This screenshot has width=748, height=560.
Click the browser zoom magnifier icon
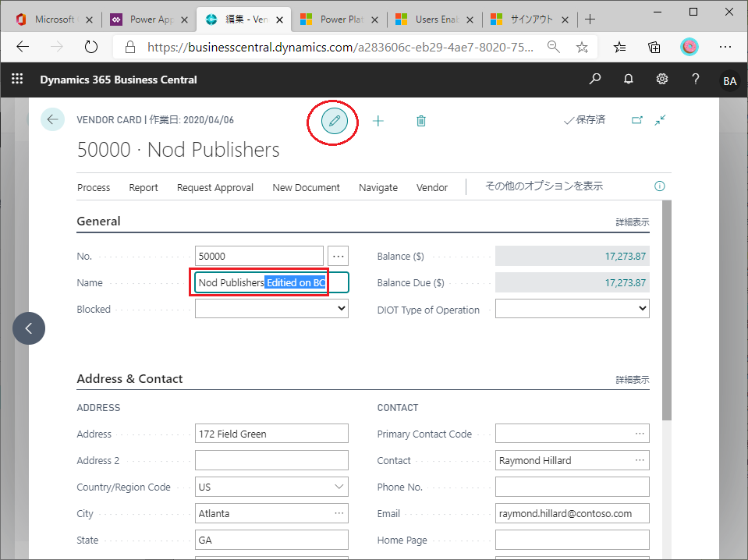point(553,47)
